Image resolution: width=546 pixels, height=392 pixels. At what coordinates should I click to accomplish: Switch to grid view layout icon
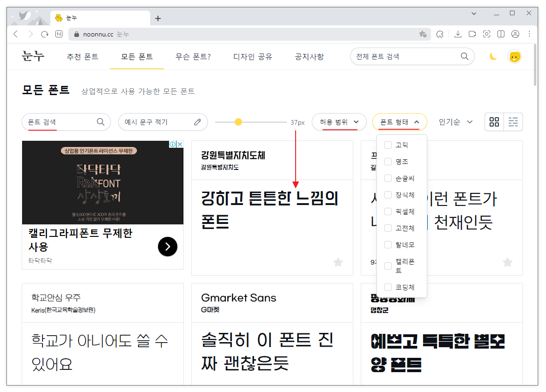coord(494,122)
